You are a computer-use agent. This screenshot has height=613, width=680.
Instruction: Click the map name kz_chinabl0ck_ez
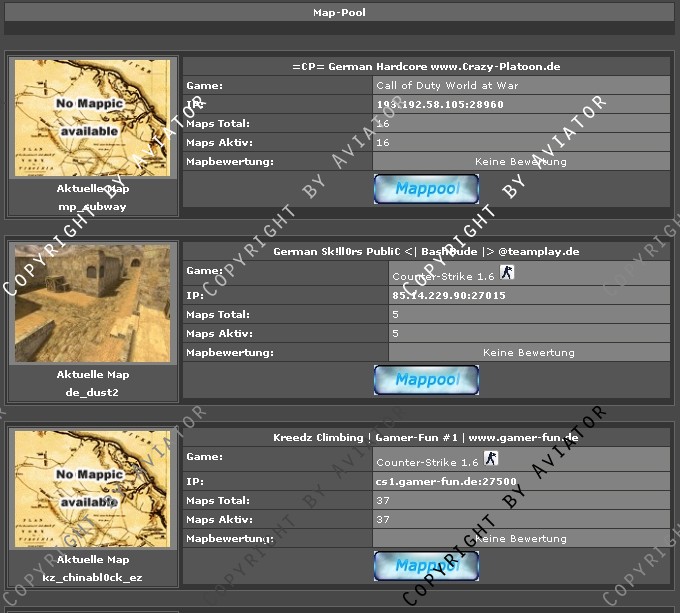point(92,578)
